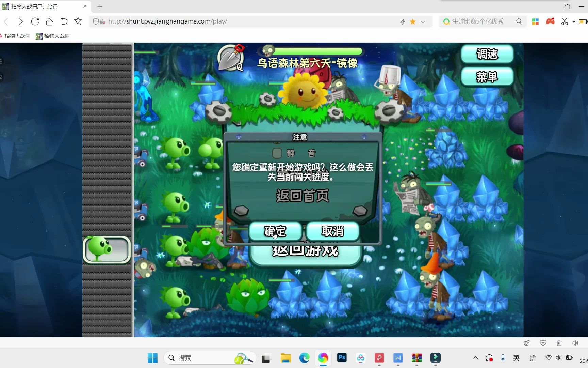Open the first 植物大战僵 bookmark
Viewport: 588px width, 368px height.
tap(15, 36)
